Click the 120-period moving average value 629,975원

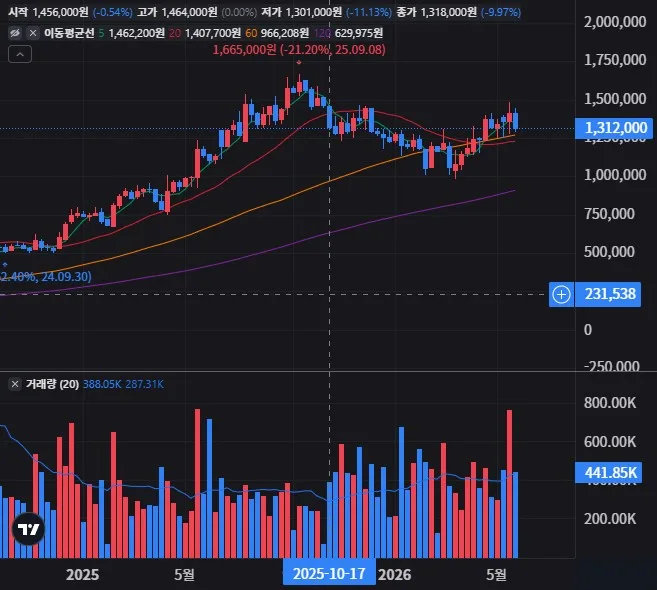(359, 33)
